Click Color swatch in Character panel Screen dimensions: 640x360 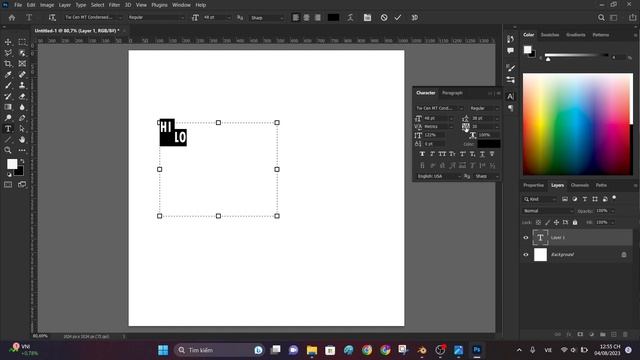pos(489,144)
